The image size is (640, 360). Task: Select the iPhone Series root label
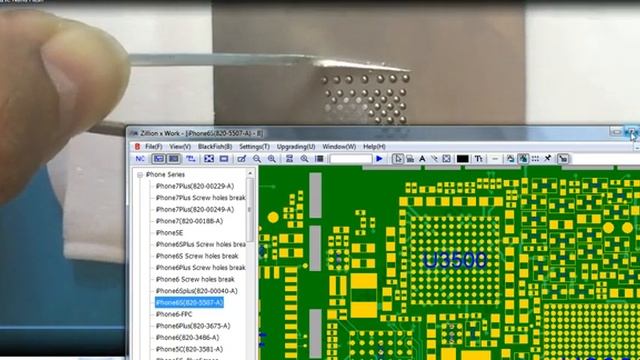pyautogui.click(x=165, y=175)
